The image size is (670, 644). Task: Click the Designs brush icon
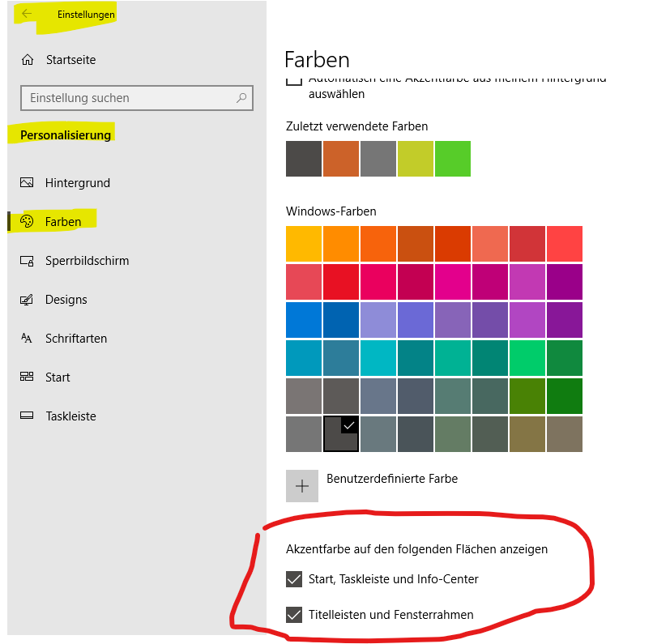(27, 300)
